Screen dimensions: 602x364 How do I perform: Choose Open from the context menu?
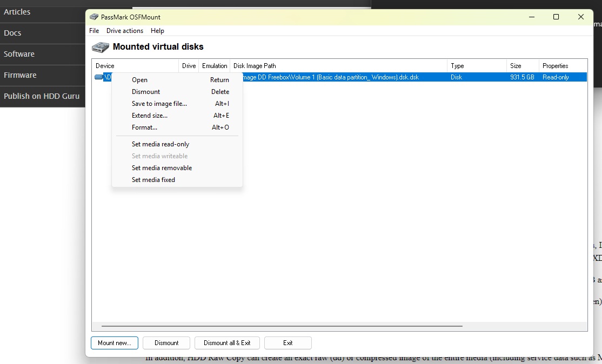(x=177, y=80)
